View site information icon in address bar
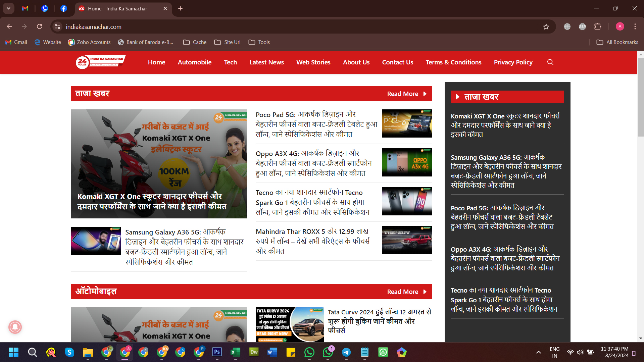This screenshot has height=362, width=644. [x=57, y=27]
